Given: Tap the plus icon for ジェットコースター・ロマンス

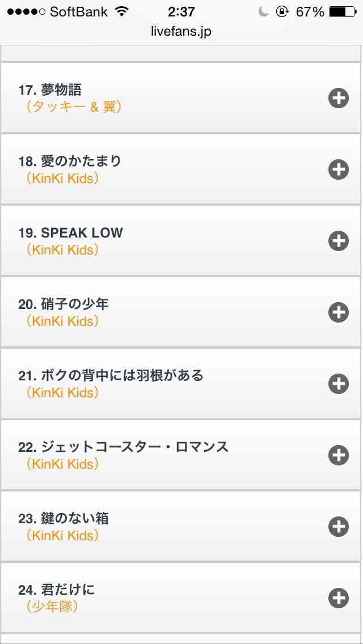Looking at the screenshot, I should coord(339,455).
